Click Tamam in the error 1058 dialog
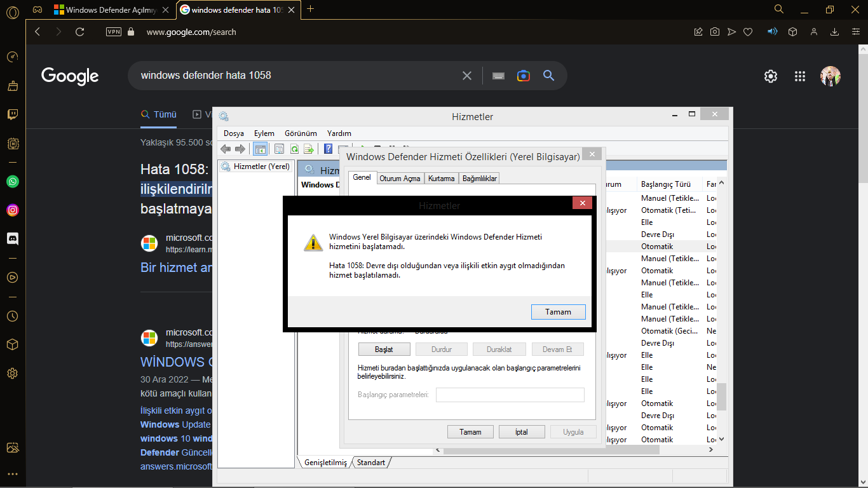868x488 pixels. 558,312
